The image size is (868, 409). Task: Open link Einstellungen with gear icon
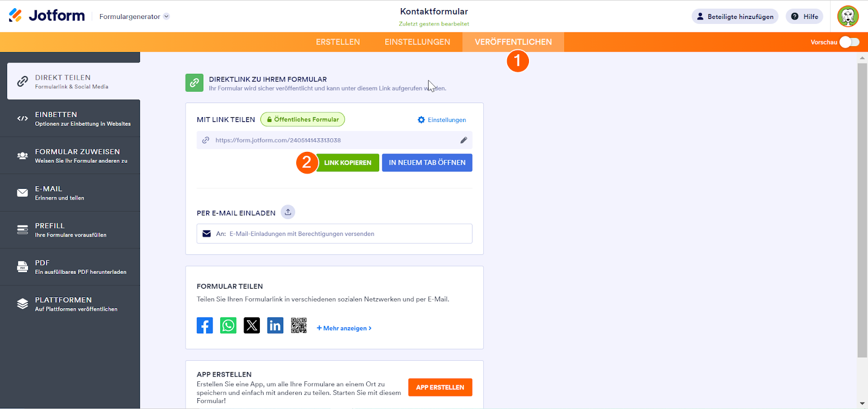pyautogui.click(x=442, y=120)
